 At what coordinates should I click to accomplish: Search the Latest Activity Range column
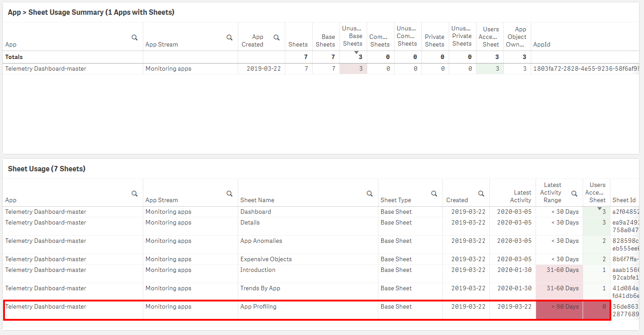(574, 194)
